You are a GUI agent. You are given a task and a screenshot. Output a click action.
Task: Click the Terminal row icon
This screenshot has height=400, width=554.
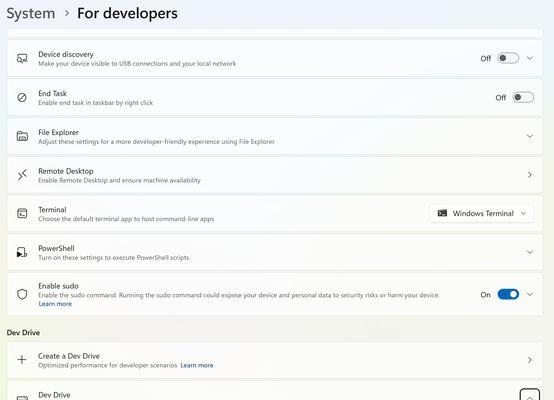tap(22, 213)
